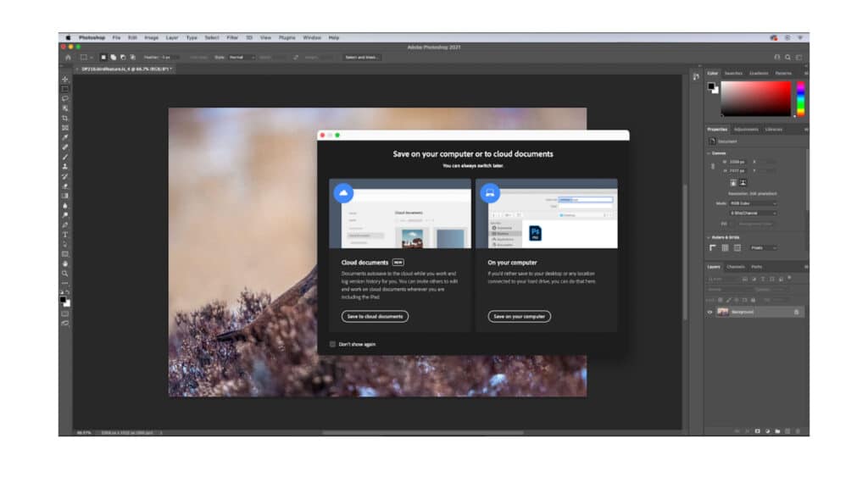
Task: Select the Spot Healing Brush tool
Action: [x=65, y=147]
